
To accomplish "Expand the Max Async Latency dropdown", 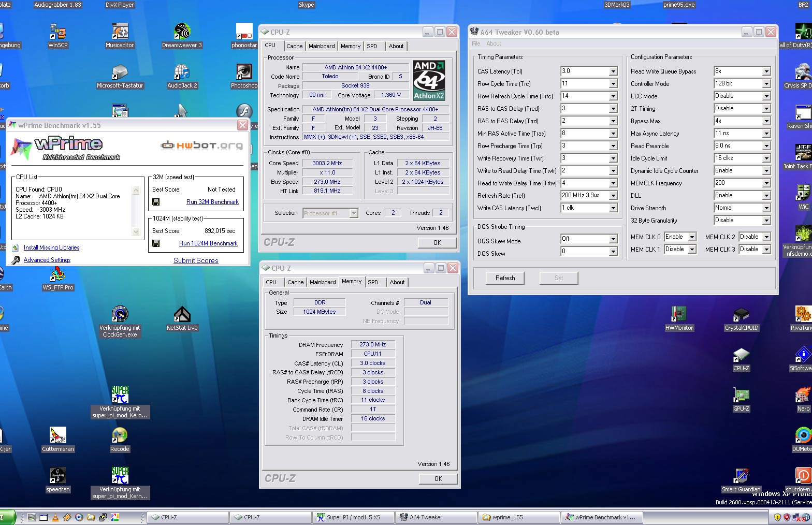I will click(x=766, y=134).
